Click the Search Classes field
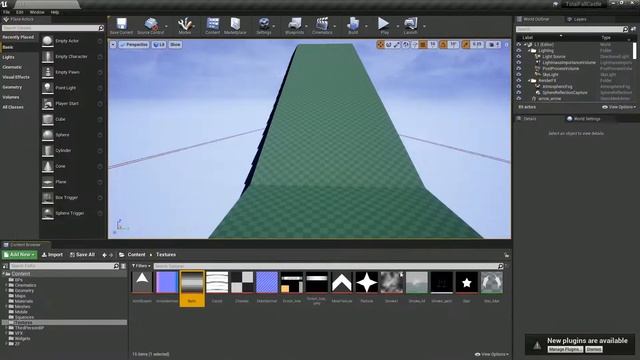The width and height of the screenshot is (640, 360). coord(53,28)
